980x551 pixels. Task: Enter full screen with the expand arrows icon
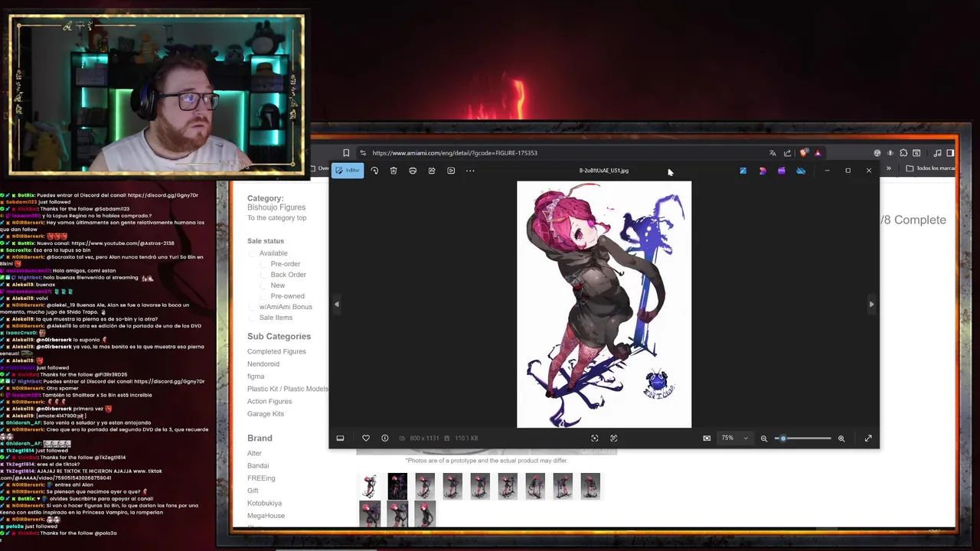point(868,439)
